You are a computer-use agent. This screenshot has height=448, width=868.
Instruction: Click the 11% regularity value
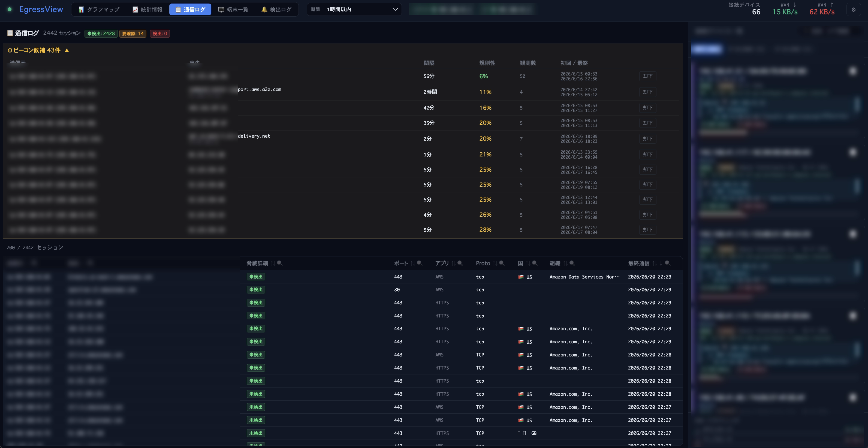point(485,92)
